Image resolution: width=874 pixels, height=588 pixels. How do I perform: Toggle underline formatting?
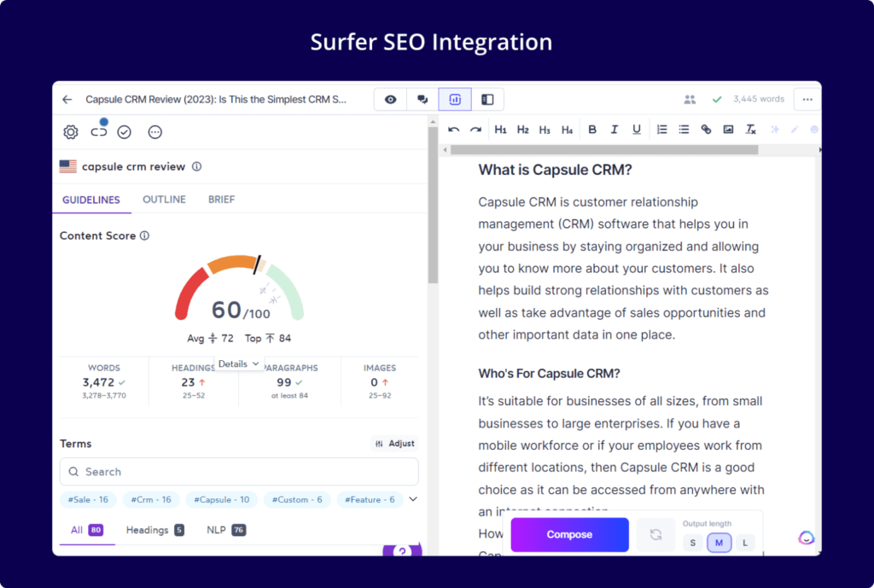pyautogui.click(x=637, y=130)
